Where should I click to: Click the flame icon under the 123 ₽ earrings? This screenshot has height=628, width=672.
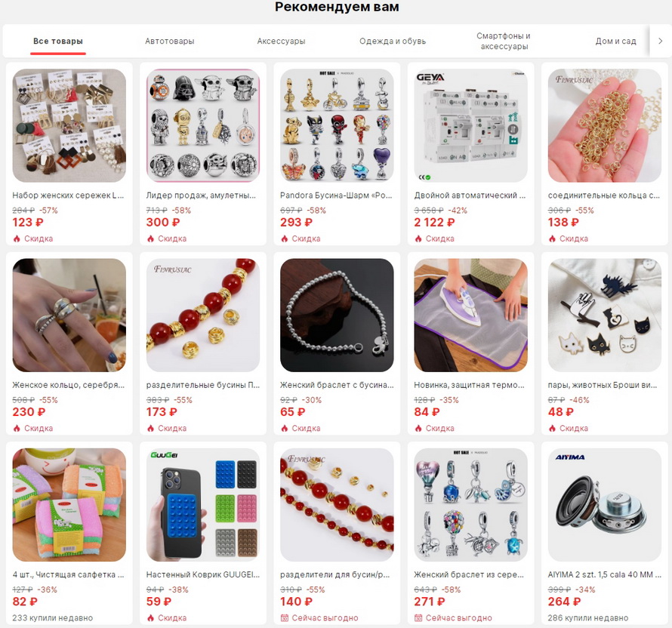17,239
